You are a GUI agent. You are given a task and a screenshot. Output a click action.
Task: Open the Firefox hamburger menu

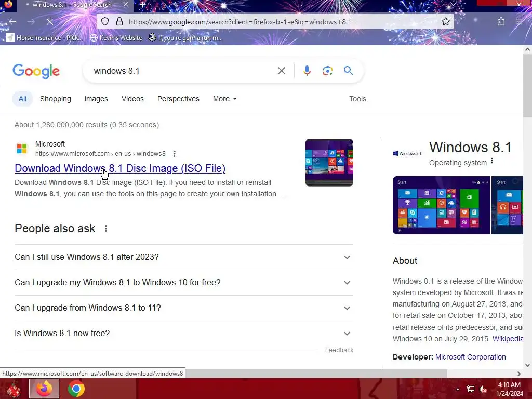click(520, 22)
